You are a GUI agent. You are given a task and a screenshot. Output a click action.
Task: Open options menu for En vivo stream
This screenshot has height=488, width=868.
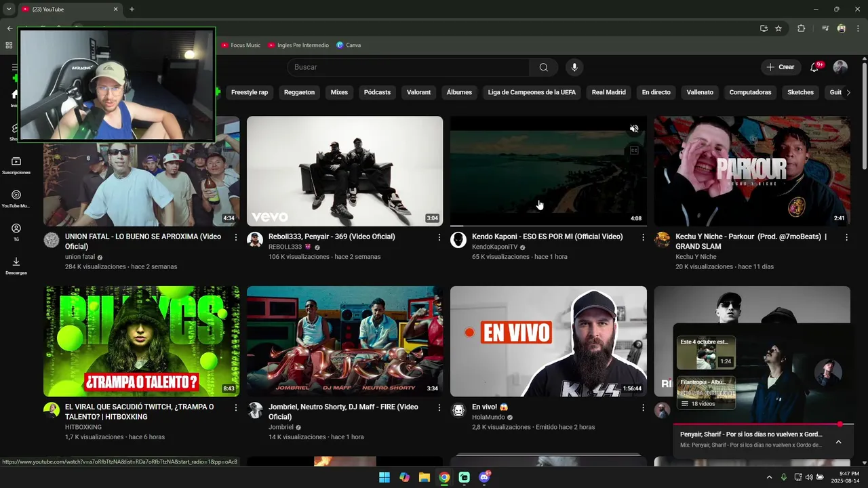click(643, 407)
